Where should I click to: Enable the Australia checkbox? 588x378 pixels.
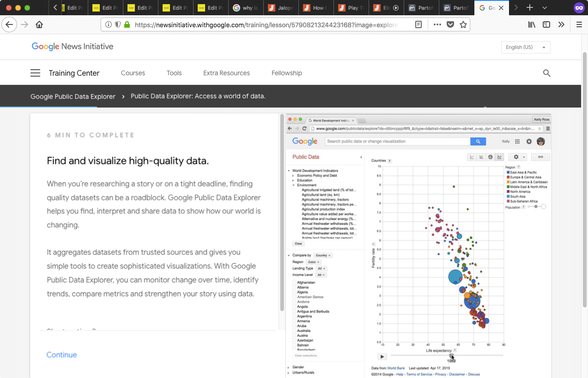(x=295, y=330)
